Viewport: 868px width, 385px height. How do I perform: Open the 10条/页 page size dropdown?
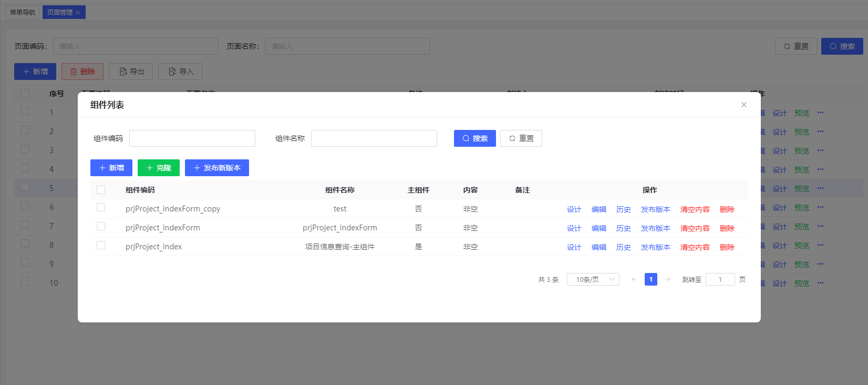click(x=593, y=279)
